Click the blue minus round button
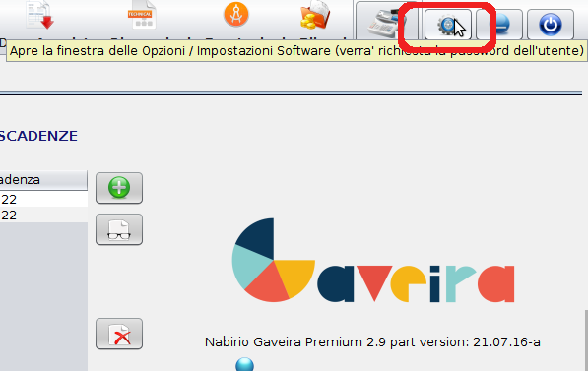Image resolution: width=588 pixels, height=371 pixels. tap(499, 25)
